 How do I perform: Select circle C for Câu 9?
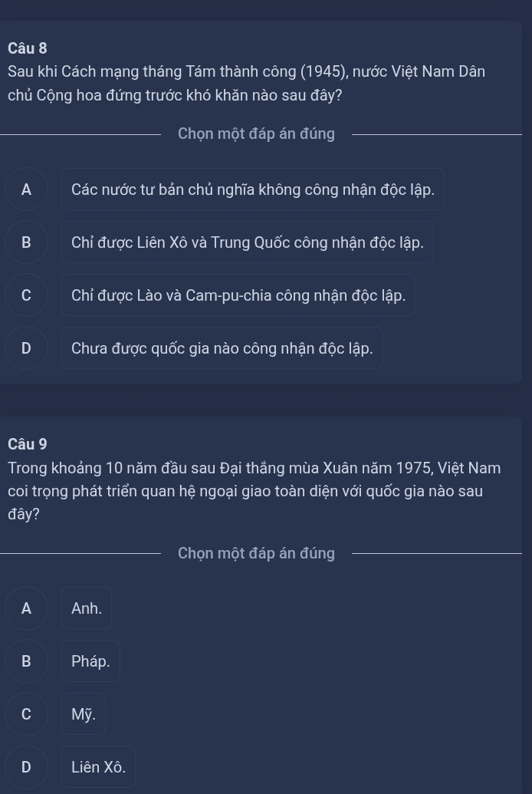click(26, 714)
